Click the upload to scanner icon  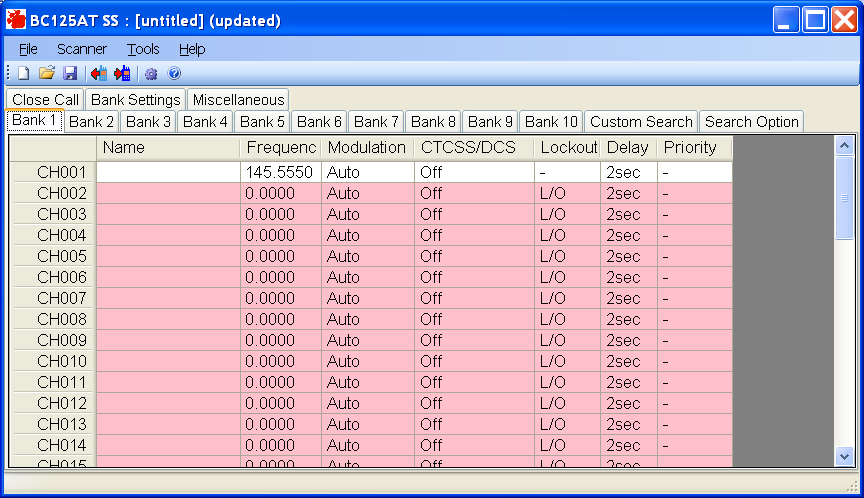[x=122, y=73]
